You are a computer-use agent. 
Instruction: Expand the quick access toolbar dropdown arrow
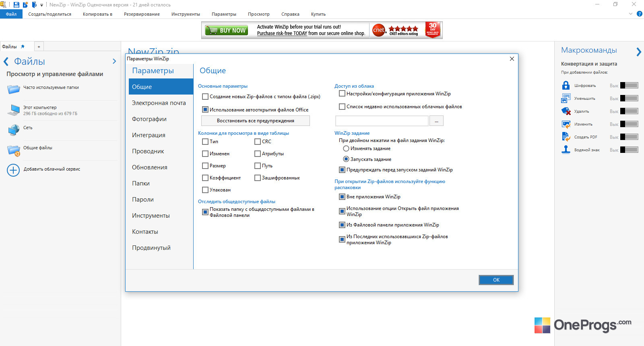pos(41,5)
